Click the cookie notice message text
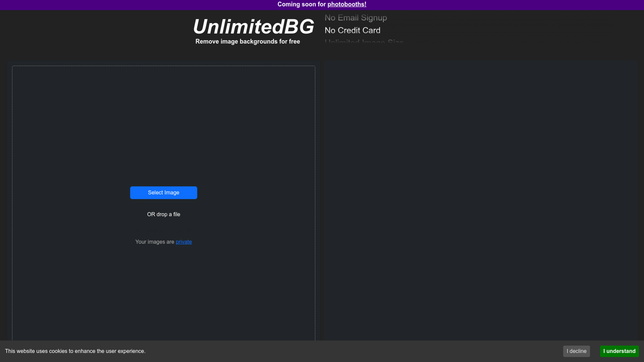This screenshot has width=644, height=362. [x=75, y=351]
